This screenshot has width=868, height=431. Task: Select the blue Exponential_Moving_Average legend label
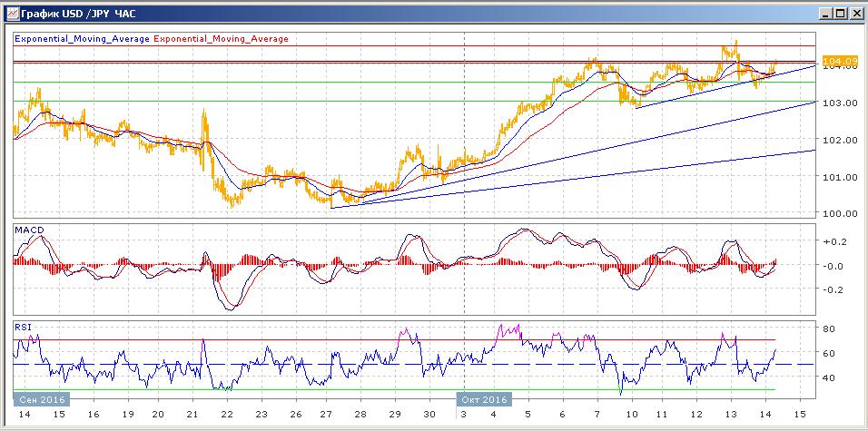[x=82, y=39]
